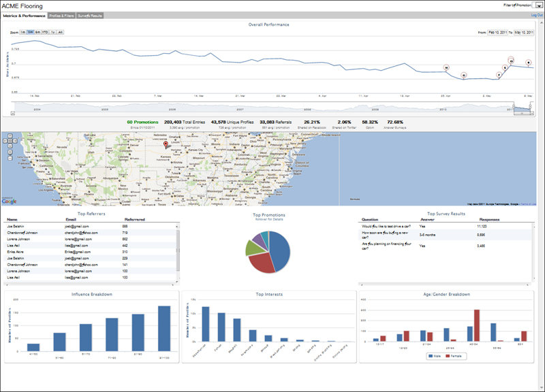The height and width of the screenshot is (392, 545).
Task: Switch to the Metrics & Performance tab
Action: pos(25,16)
